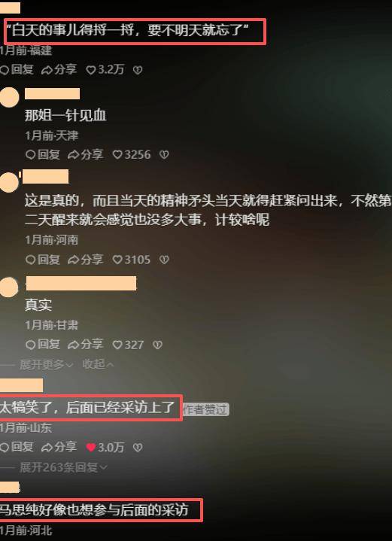This screenshot has height=541, width=392.
Task: Share the 真实 comment
Action: click(85, 345)
